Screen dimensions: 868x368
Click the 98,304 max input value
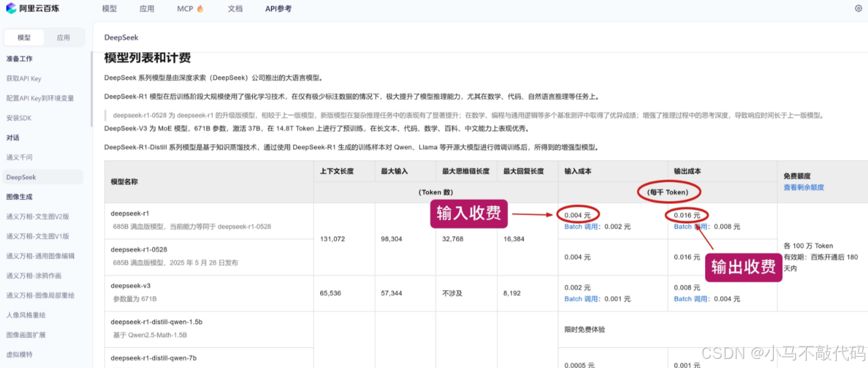click(392, 239)
